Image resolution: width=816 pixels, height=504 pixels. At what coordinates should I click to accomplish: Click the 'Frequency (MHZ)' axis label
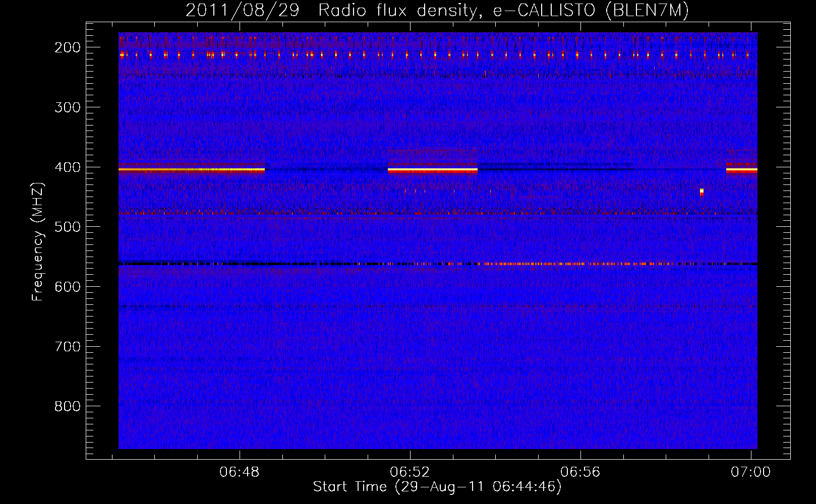tap(38, 241)
